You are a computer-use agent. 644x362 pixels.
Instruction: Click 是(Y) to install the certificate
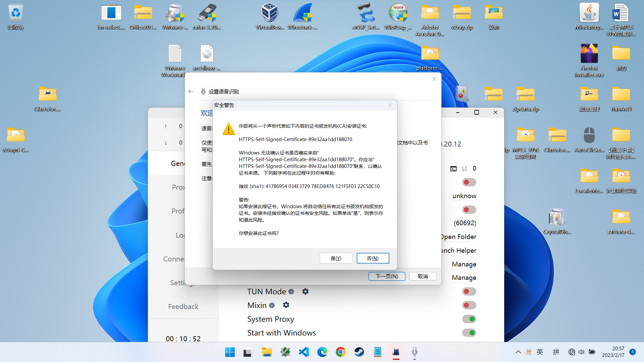click(336, 258)
